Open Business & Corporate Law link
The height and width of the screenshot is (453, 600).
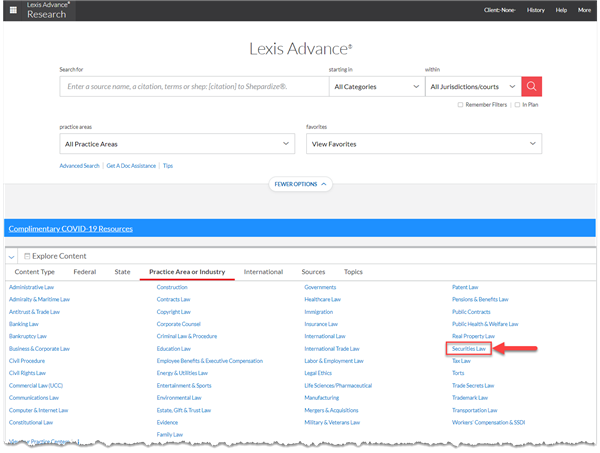coord(39,349)
